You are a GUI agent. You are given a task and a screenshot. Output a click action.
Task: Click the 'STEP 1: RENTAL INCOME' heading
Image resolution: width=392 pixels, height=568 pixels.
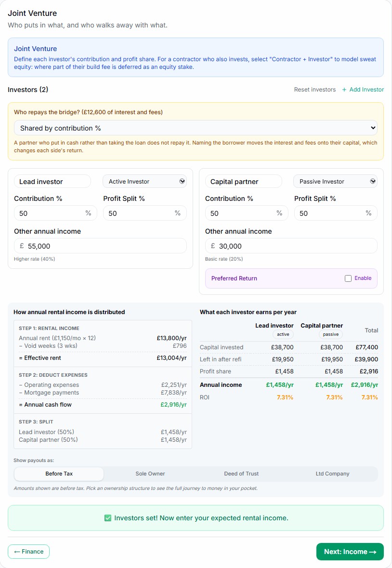pos(49,328)
